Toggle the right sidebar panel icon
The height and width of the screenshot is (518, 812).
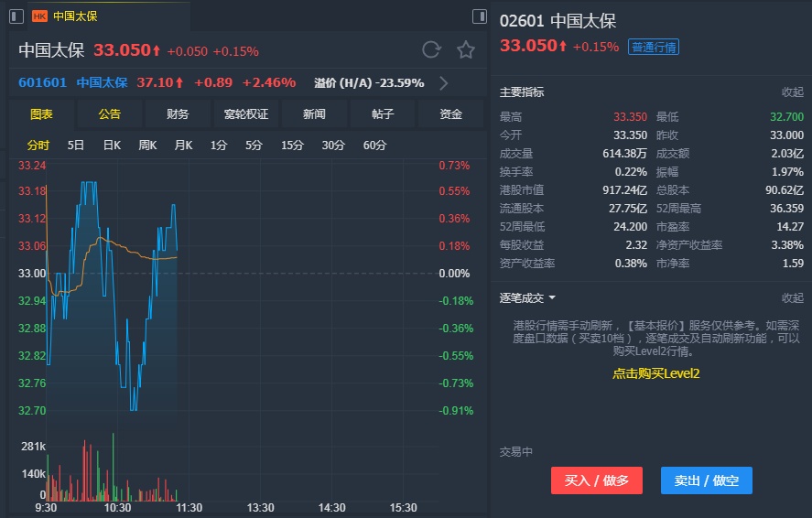pos(480,16)
